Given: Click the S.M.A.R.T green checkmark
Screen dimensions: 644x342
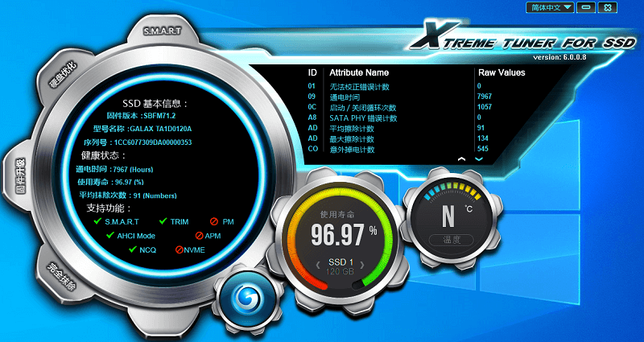Looking at the screenshot, I should (97, 221).
